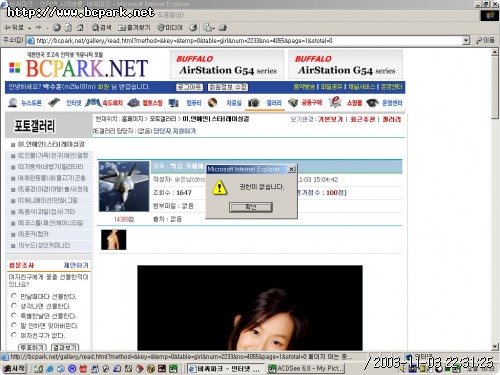Click the Mail toolbar icon
This screenshot has height=375, width=500.
pos(208,28)
